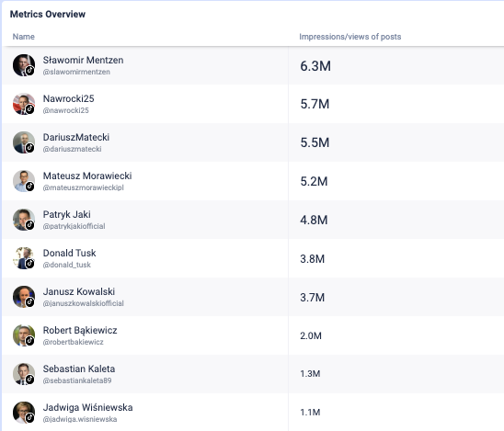Click Donald Tusk's profile avatar
The width and height of the screenshot is (504, 431).
coord(24,258)
